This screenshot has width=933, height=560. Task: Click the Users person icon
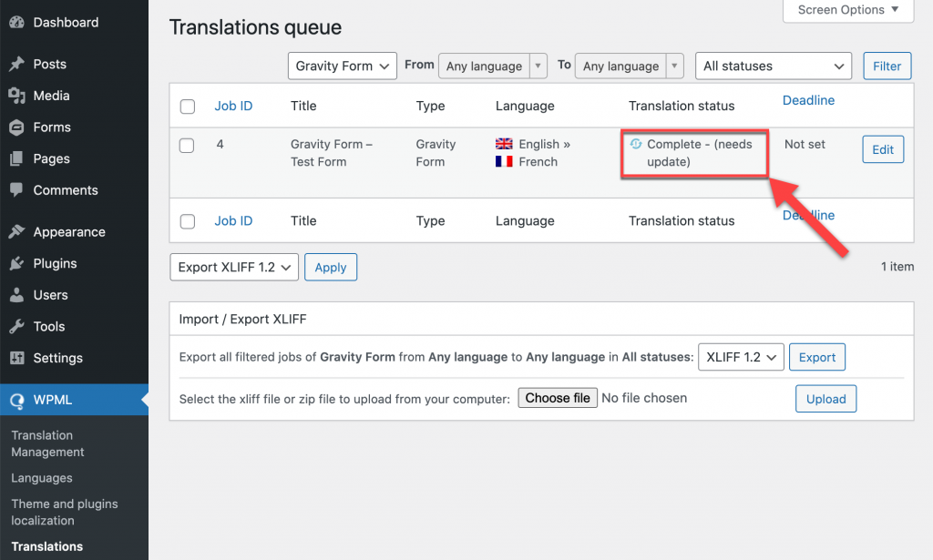pos(16,295)
